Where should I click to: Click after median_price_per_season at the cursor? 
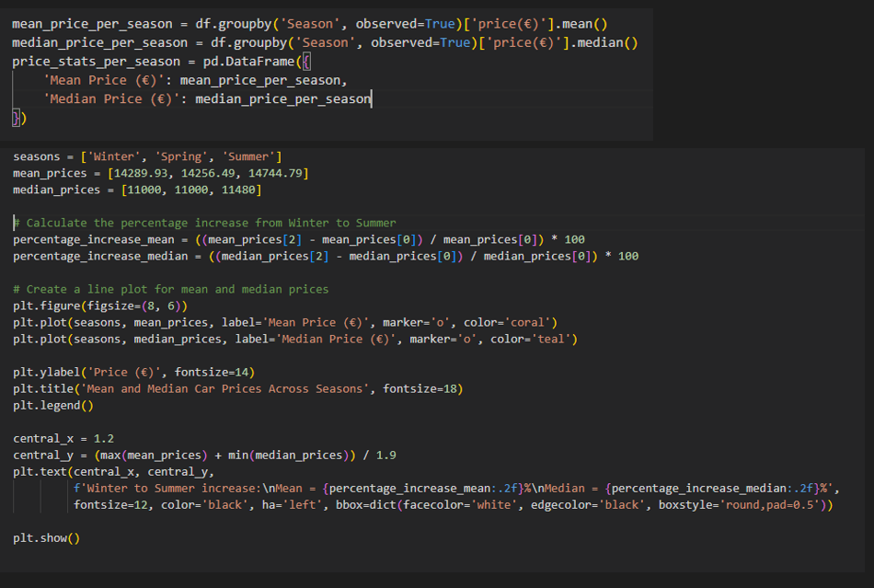[372, 99]
